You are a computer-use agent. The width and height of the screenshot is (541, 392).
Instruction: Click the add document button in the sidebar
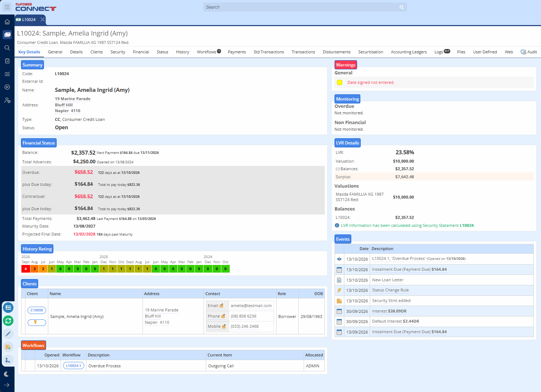tap(8, 347)
